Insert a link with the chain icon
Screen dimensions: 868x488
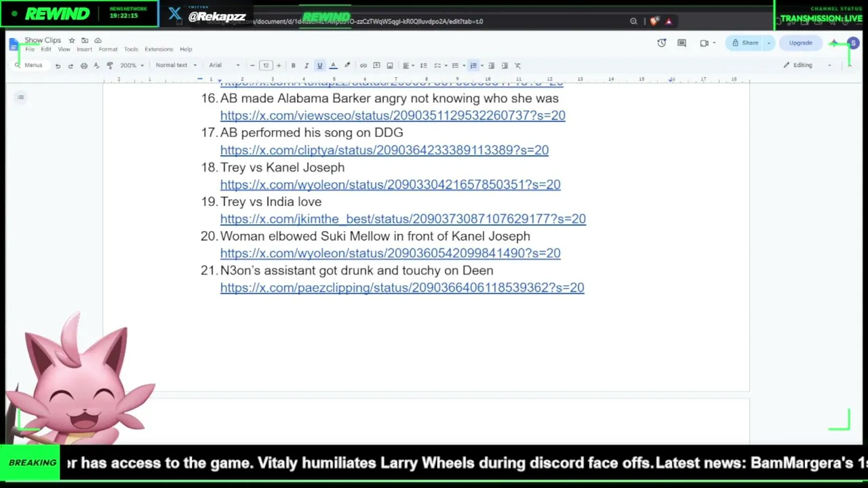(x=363, y=66)
